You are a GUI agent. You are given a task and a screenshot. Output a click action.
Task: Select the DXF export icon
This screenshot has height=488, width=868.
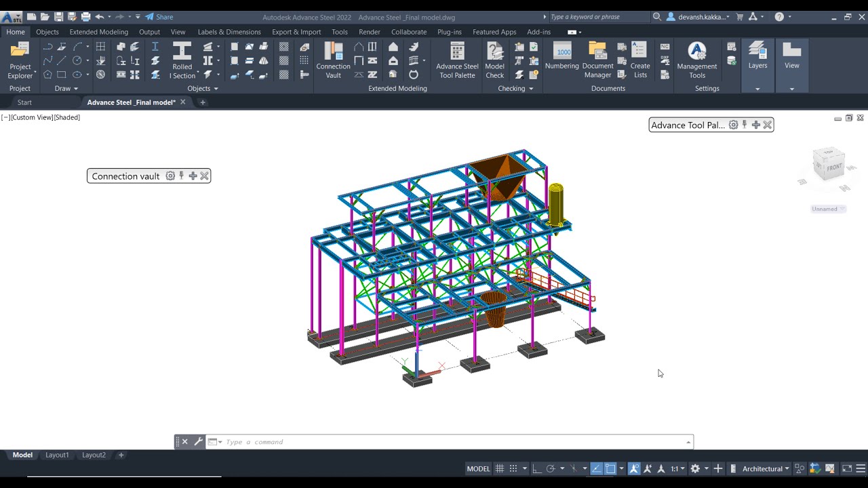click(665, 61)
